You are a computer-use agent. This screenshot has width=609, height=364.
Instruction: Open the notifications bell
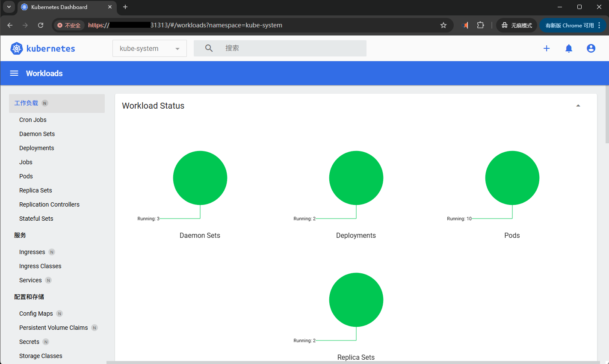tap(569, 48)
